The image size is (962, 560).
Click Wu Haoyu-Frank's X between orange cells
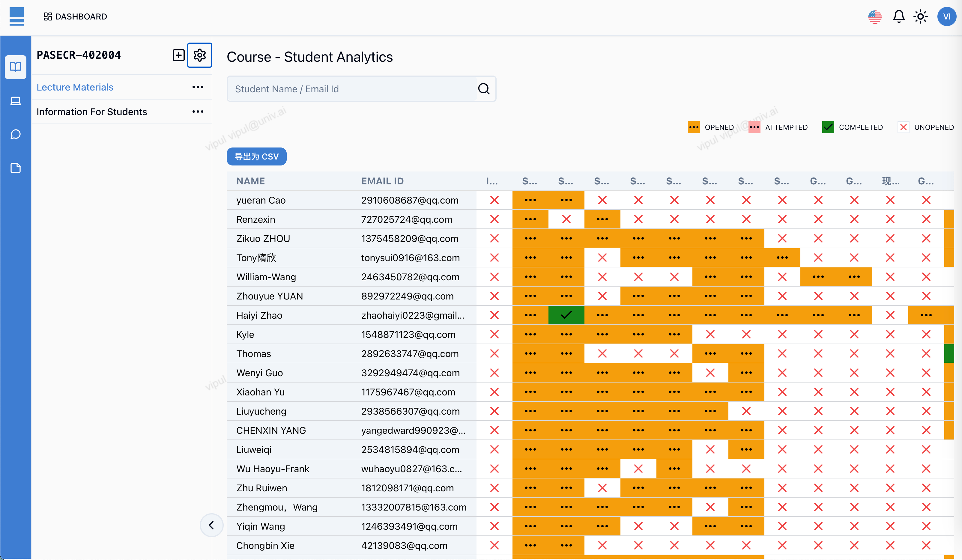tap(638, 468)
